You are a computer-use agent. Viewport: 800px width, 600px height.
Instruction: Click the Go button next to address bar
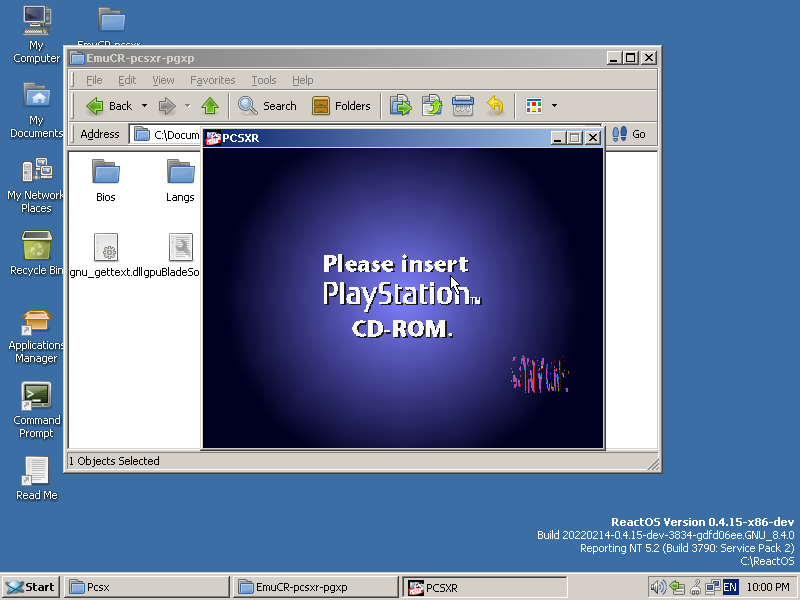click(629, 134)
